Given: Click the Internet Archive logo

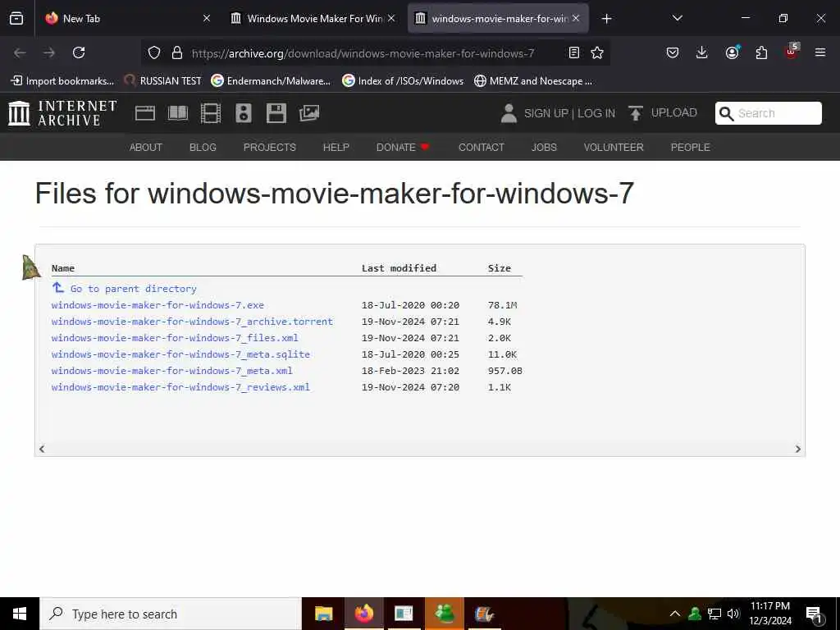Looking at the screenshot, I should pyautogui.click(x=62, y=113).
